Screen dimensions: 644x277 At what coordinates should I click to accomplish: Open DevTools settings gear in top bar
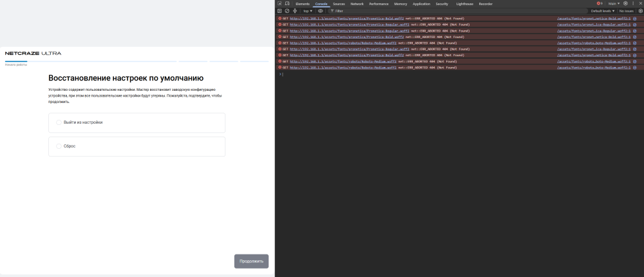tap(625, 4)
